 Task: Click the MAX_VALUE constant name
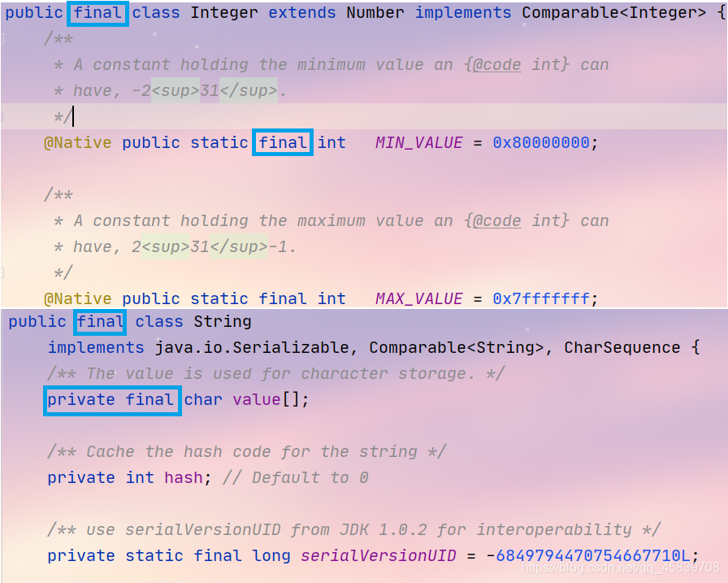[x=418, y=298]
